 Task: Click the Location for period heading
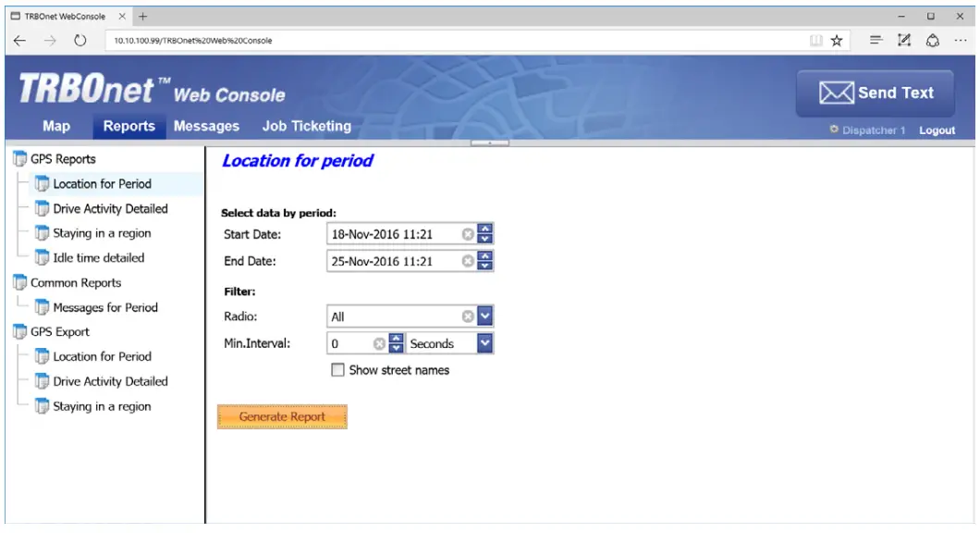pyautogui.click(x=298, y=161)
